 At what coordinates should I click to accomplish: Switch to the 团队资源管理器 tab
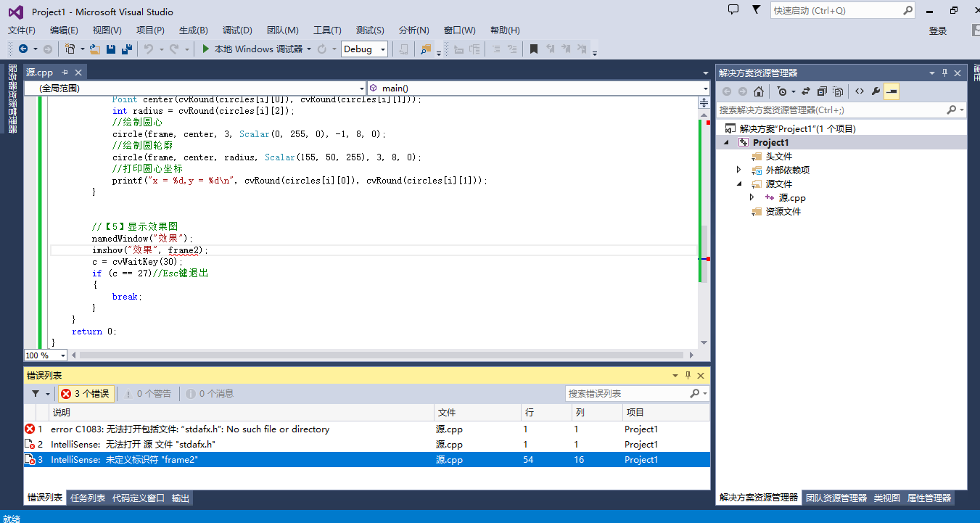point(836,498)
